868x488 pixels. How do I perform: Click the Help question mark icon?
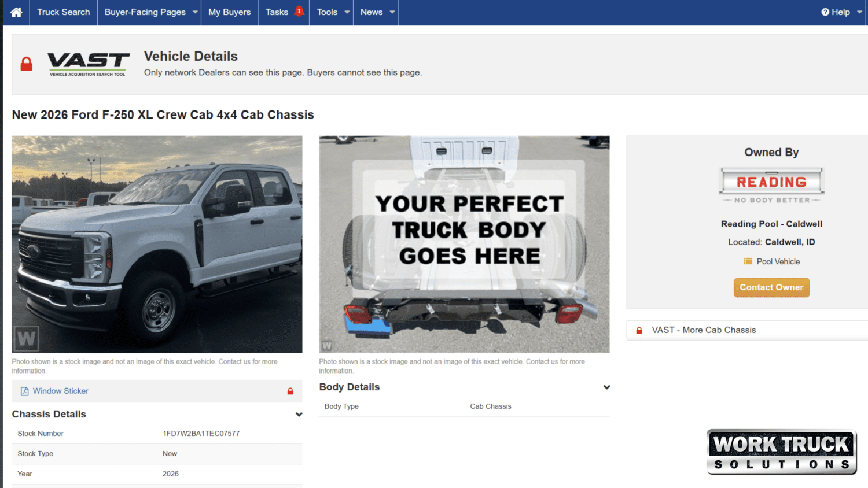click(x=825, y=12)
